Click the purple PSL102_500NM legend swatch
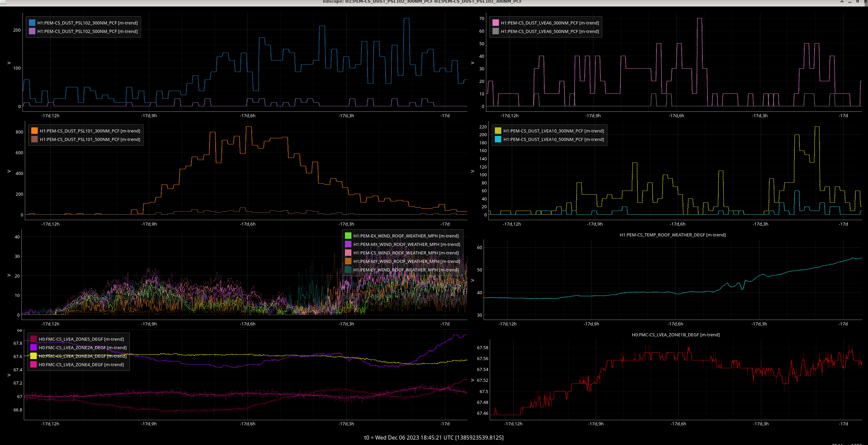 click(x=32, y=31)
